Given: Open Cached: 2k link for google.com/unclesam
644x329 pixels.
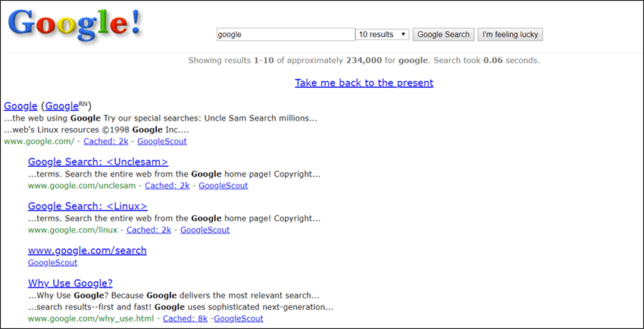Looking at the screenshot, I should tap(167, 186).
